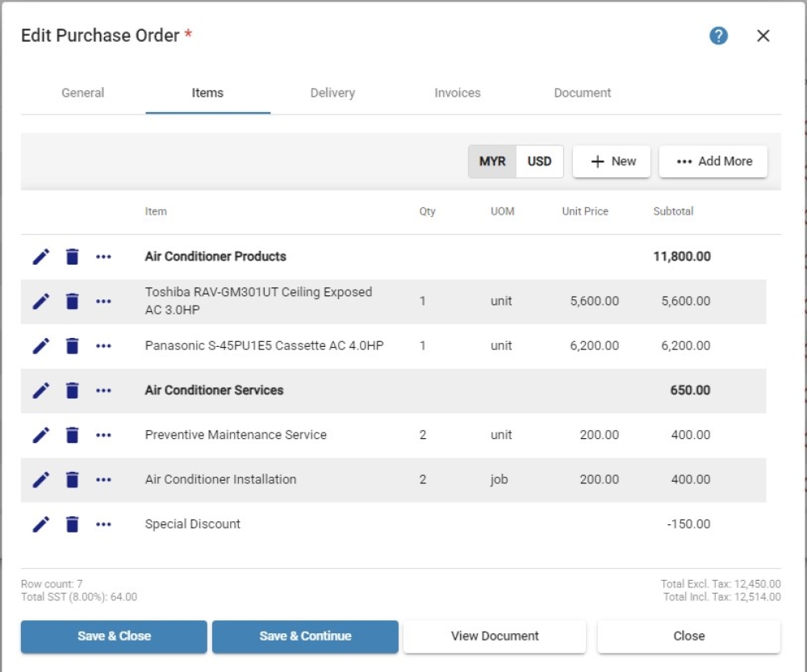Select the Items tab
The image size is (807, 672).
tap(207, 93)
